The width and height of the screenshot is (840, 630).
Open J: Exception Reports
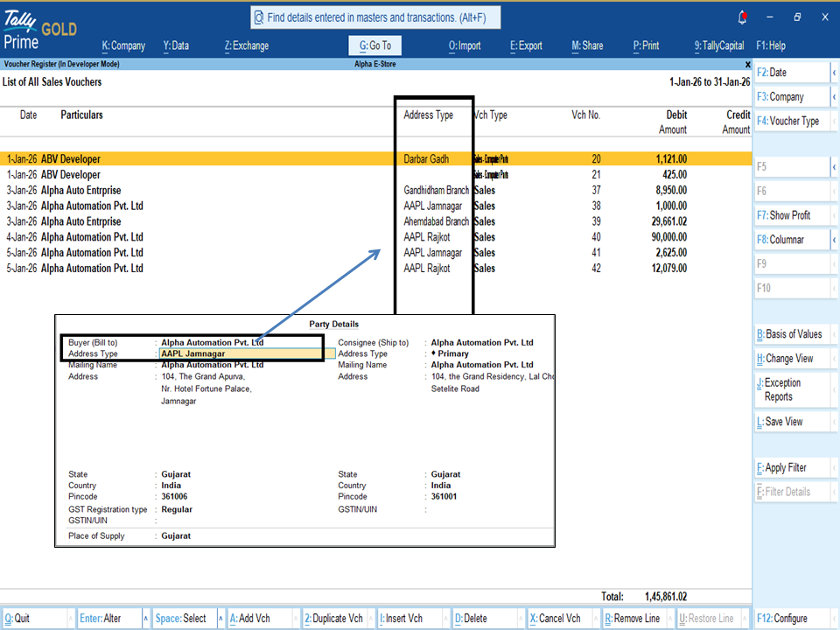point(793,389)
